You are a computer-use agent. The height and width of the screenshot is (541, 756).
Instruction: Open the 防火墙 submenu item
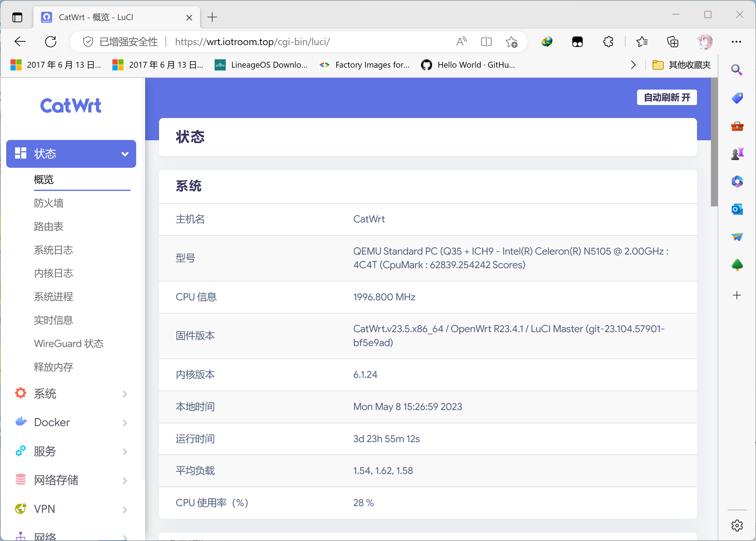(48, 203)
